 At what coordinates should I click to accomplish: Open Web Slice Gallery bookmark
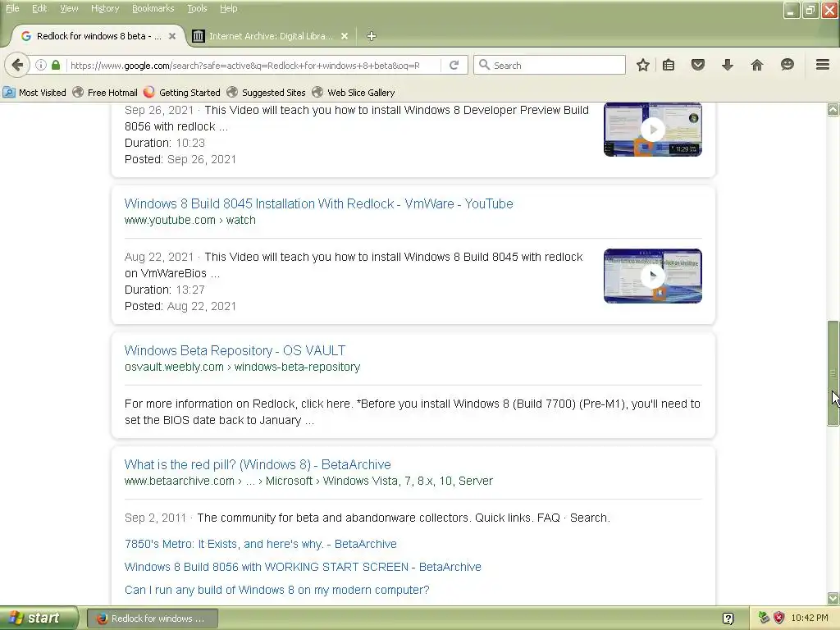pyautogui.click(x=354, y=93)
